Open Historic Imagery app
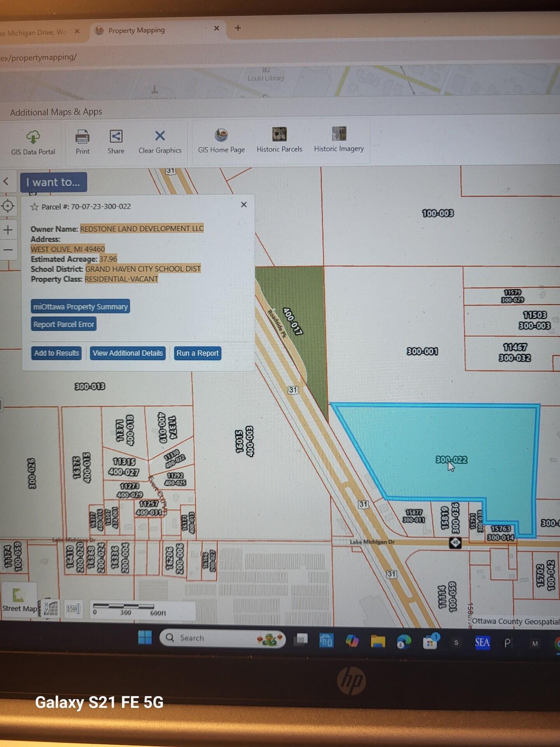Screen dimensions: 560x747 pyautogui.click(x=339, y=139)
